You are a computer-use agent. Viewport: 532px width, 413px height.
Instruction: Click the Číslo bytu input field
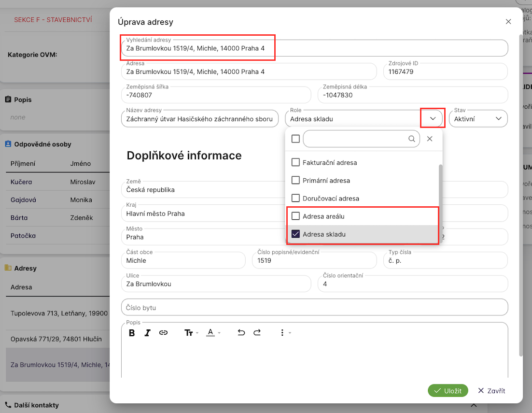pyautogui.click(x=314, y=308)
